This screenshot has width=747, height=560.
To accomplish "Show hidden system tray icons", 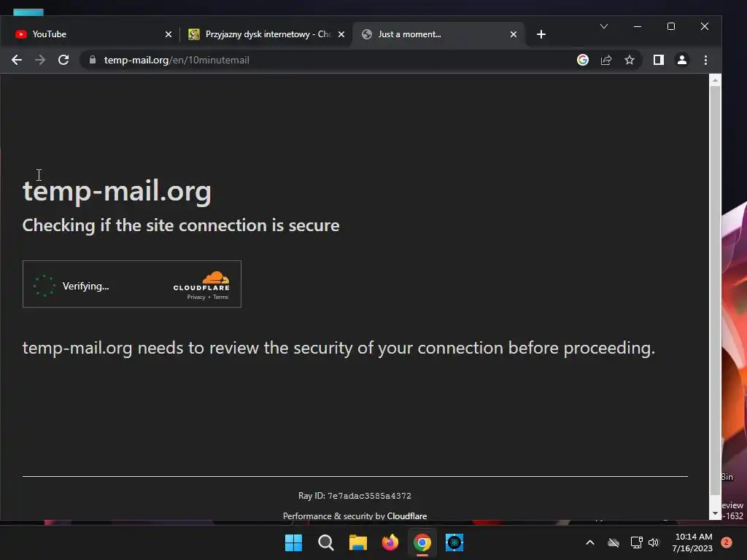I will tap(589, 542).
